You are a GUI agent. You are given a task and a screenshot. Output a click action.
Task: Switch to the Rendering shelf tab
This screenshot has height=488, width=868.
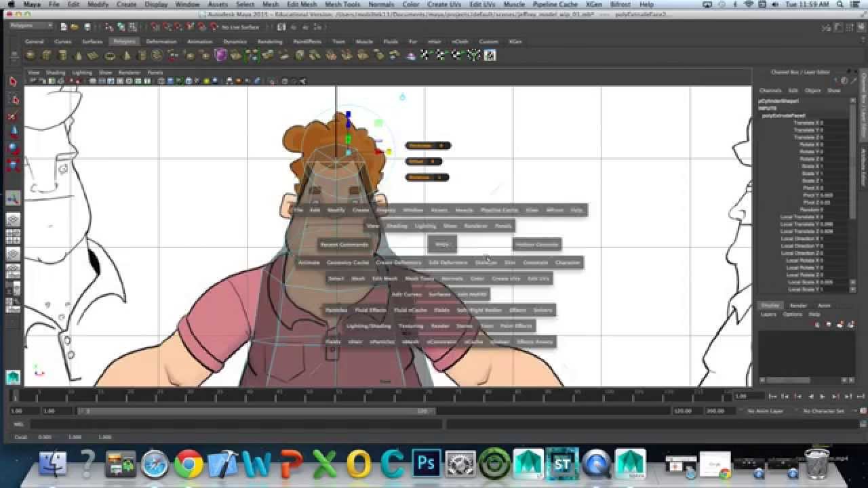pos(269,41)
